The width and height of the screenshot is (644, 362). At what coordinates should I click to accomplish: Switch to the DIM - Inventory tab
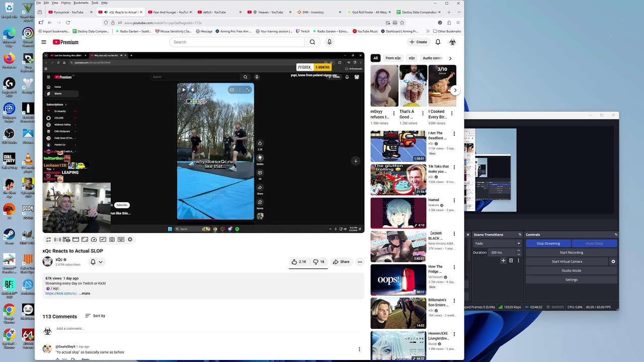tap(318, 12)
